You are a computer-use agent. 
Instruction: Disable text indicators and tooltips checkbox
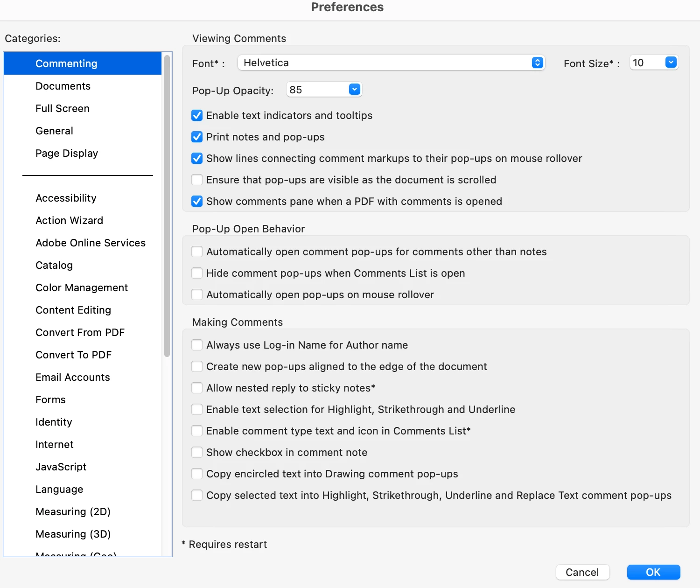pos(197,115)
